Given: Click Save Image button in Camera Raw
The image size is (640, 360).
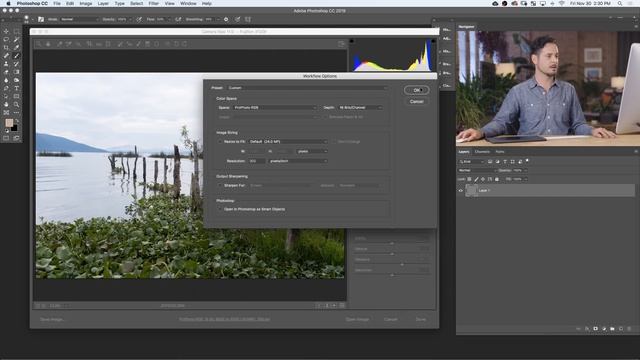Looking at the screenshot, I should pyautogui.click(x=52, y=319).
